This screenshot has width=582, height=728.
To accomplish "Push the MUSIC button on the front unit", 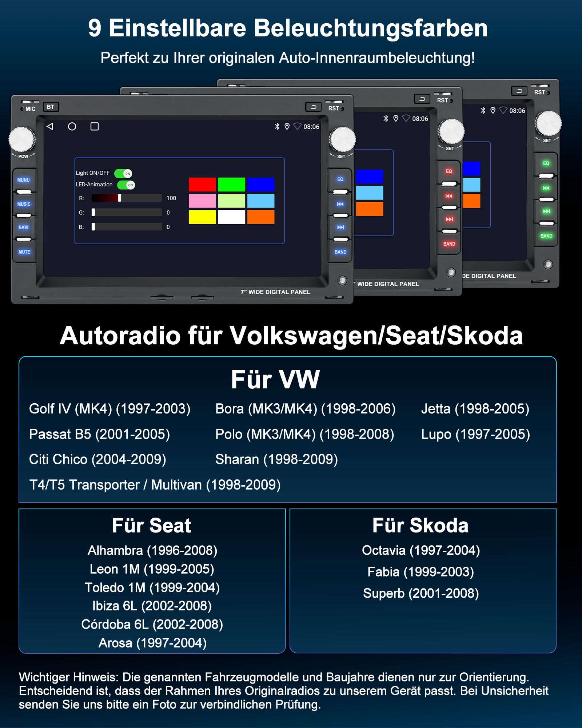I will 24,204.
